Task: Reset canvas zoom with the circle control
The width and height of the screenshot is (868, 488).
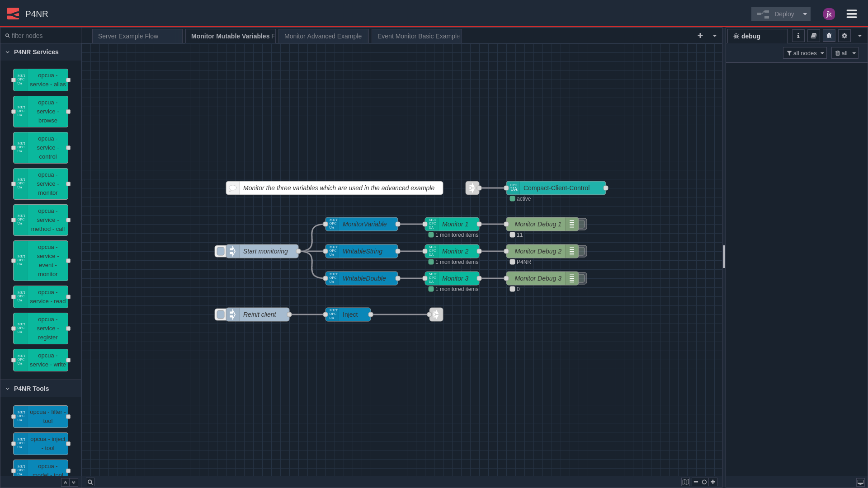Action: pos(705,482)
